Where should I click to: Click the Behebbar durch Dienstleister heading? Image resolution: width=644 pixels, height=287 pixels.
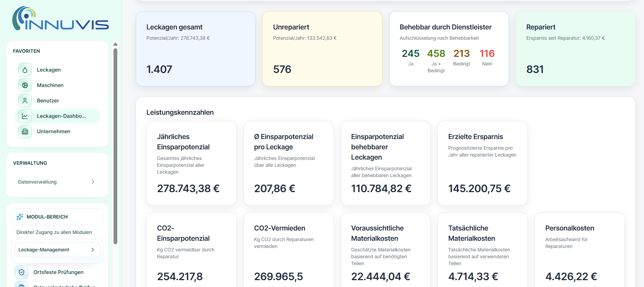click(445, 27)
